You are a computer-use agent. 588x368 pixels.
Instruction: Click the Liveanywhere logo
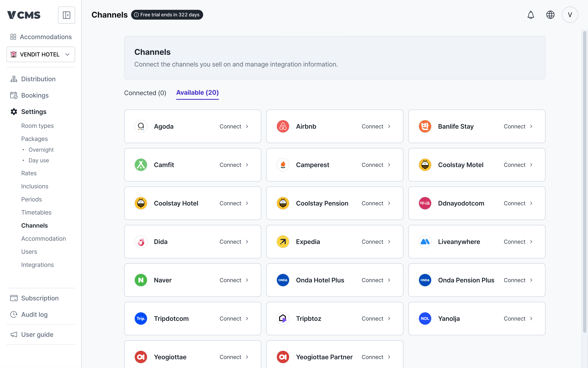coord(425,242)
